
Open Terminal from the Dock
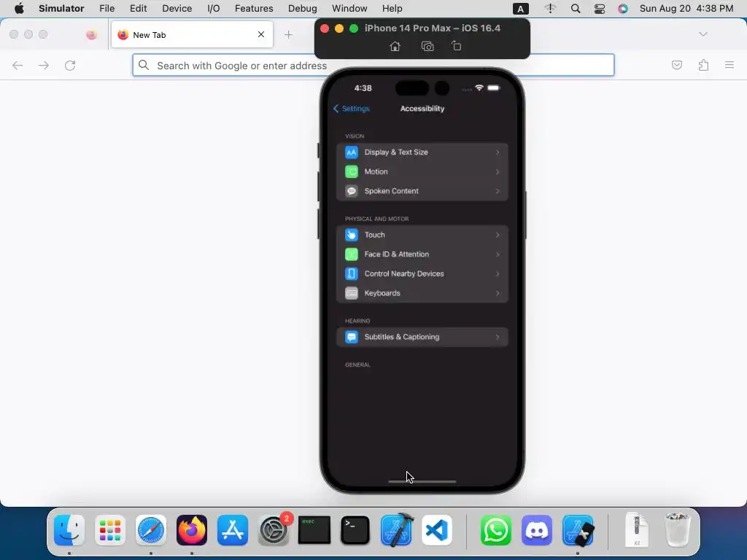coord(355,530)
